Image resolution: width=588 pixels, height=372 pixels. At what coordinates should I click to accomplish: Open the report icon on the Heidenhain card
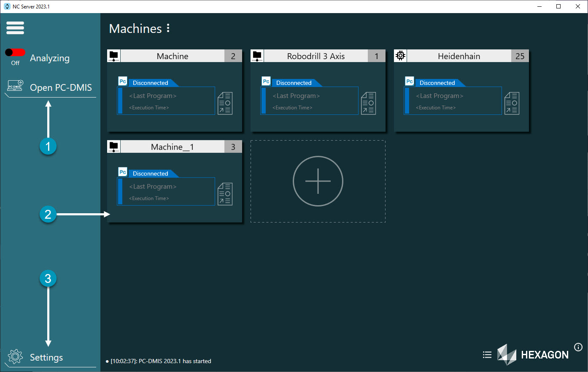(512, 103)
